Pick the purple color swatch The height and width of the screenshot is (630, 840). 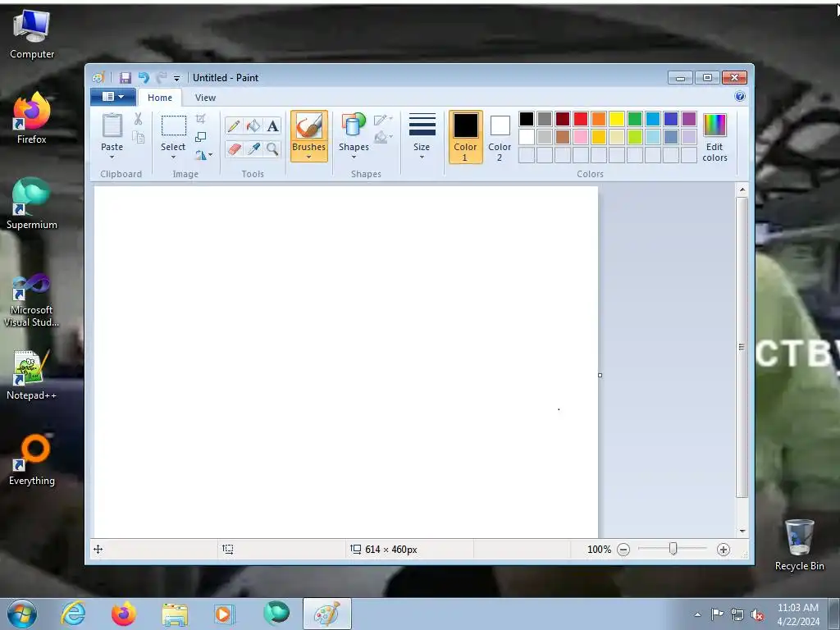689,118
